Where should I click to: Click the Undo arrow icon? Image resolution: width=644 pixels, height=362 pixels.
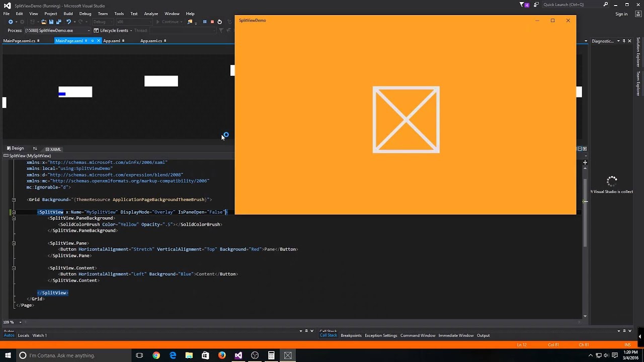point(67,22)
